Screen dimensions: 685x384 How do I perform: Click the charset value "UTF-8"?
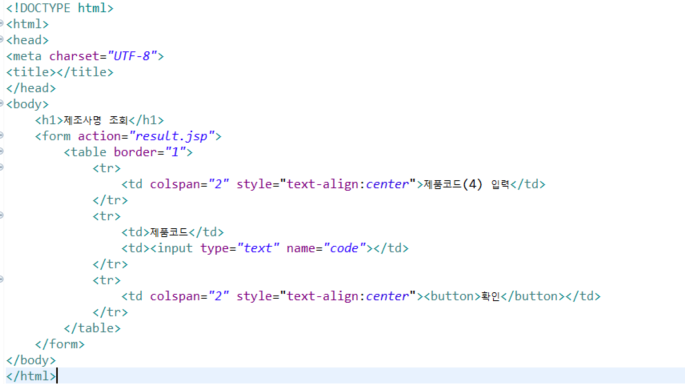[132, 56]
